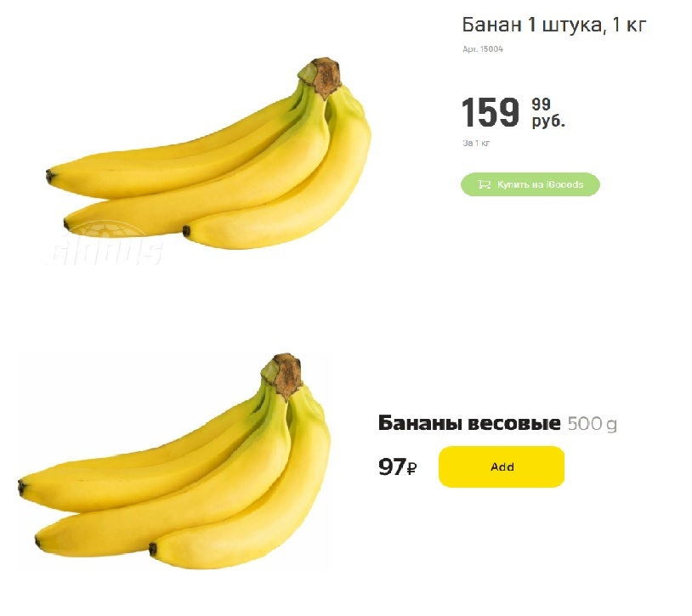Open the bottom banana bunch product image

click(174, 461)
